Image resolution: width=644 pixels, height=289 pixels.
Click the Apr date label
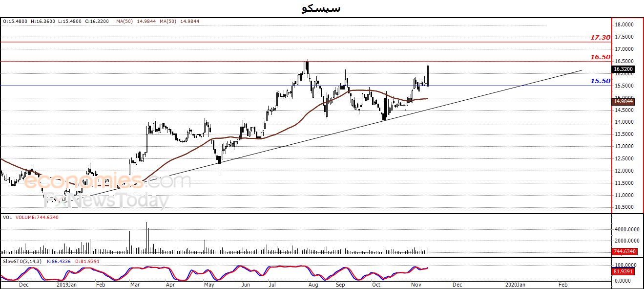tap(170, 284)
